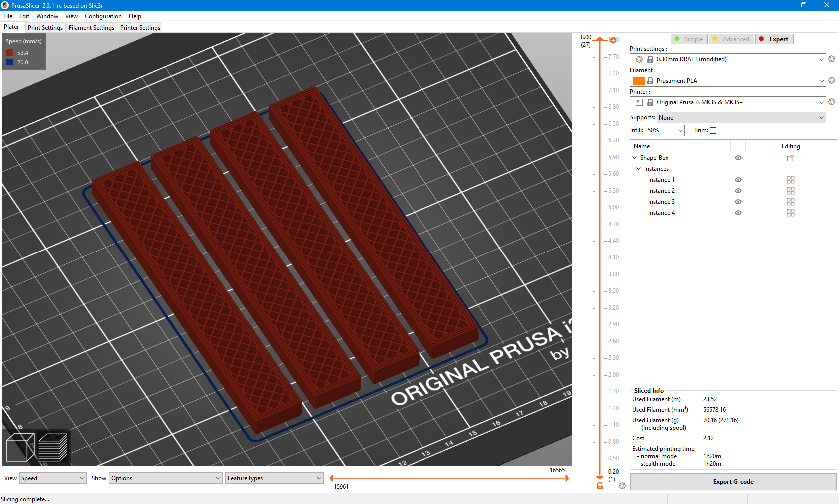The height and width of the screenshot is (504, 839).
Task: Open the Configuration menu
Action: click(103, 16)
